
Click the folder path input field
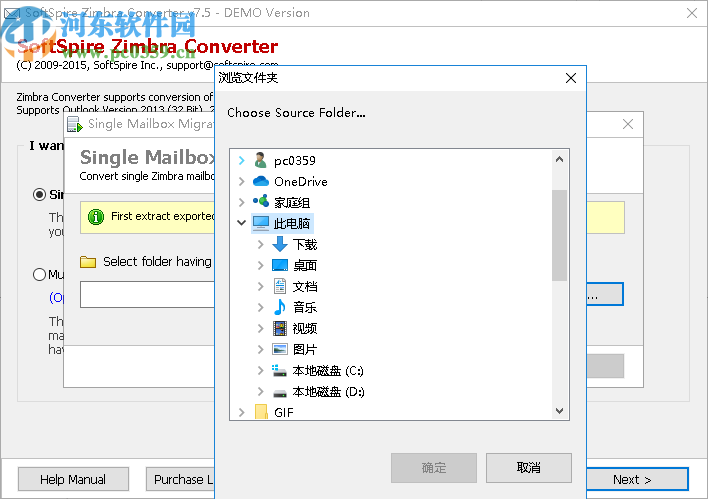[x=148, y=294]
